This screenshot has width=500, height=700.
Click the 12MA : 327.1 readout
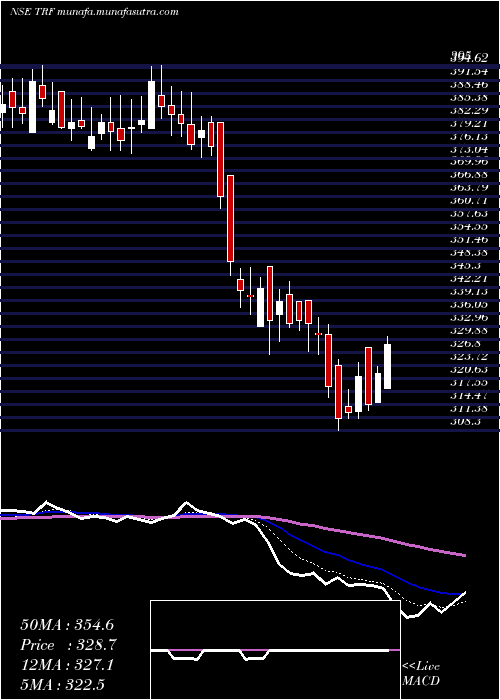coord(67,665)
